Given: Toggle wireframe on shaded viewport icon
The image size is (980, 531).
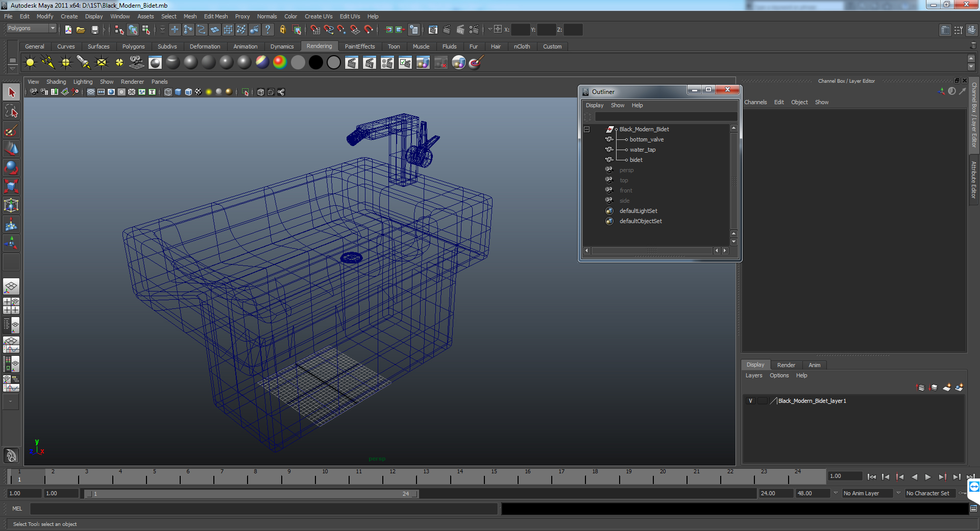Looking at the screenshot, I should pos(188,92).
